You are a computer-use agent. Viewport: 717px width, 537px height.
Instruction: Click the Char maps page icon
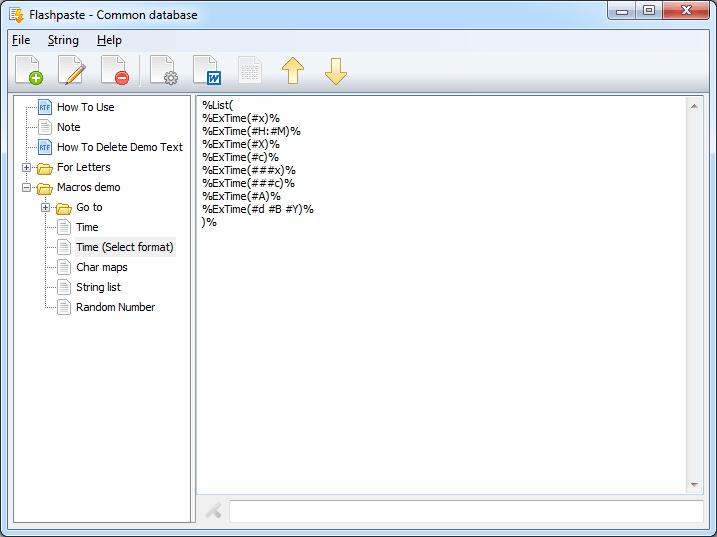point(64,267)
